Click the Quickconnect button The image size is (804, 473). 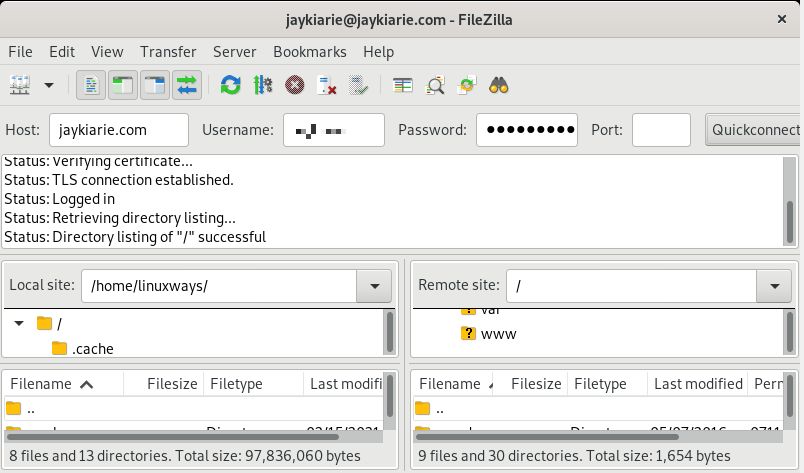coord(753,130)
